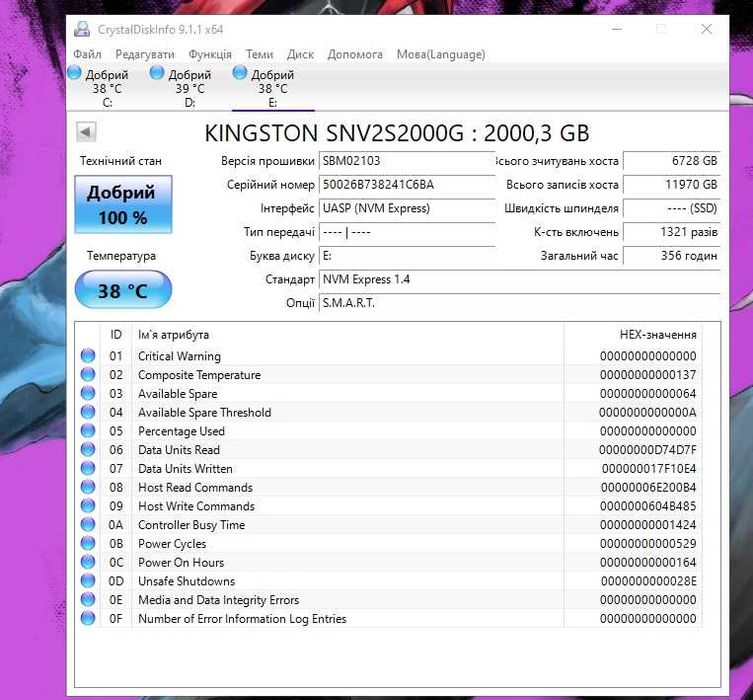753x700 pixels.
Task: Click the firmware version field SBM02103
Action: 406,161
